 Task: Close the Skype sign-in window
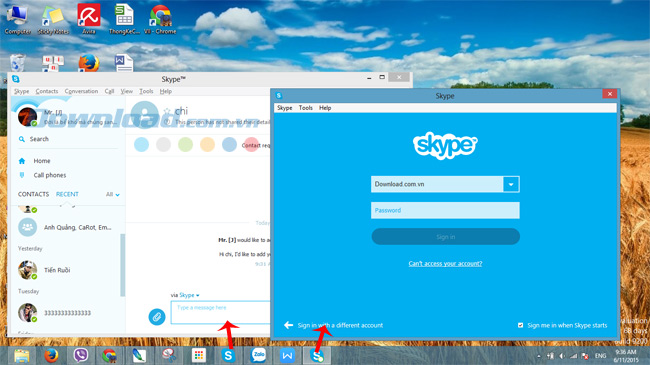610,94
